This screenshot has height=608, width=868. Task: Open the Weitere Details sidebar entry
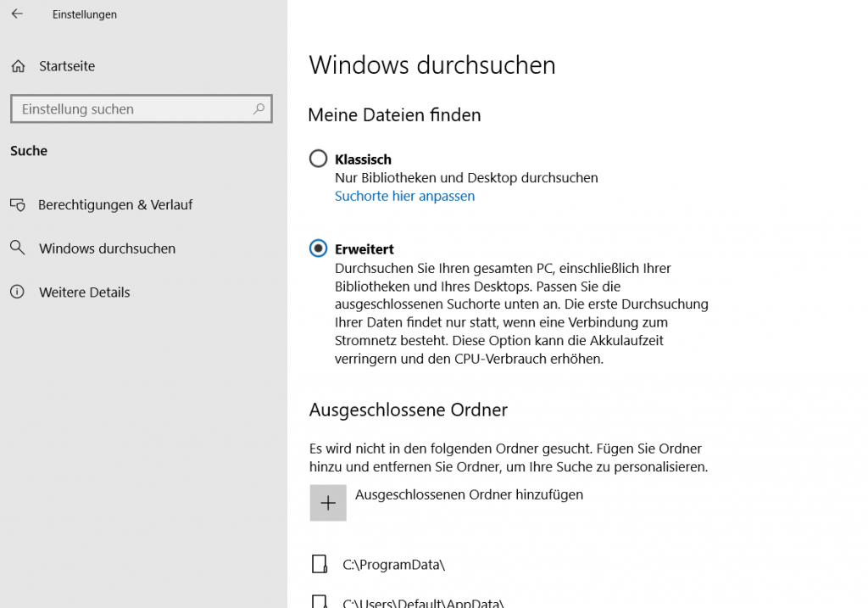tap(85, 293)
